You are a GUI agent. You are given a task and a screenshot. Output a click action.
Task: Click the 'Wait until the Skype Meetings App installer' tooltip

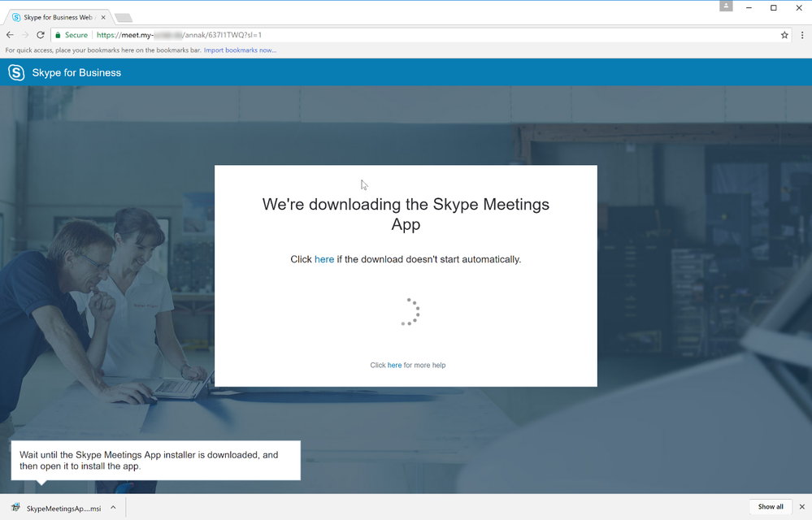(155, 461)
